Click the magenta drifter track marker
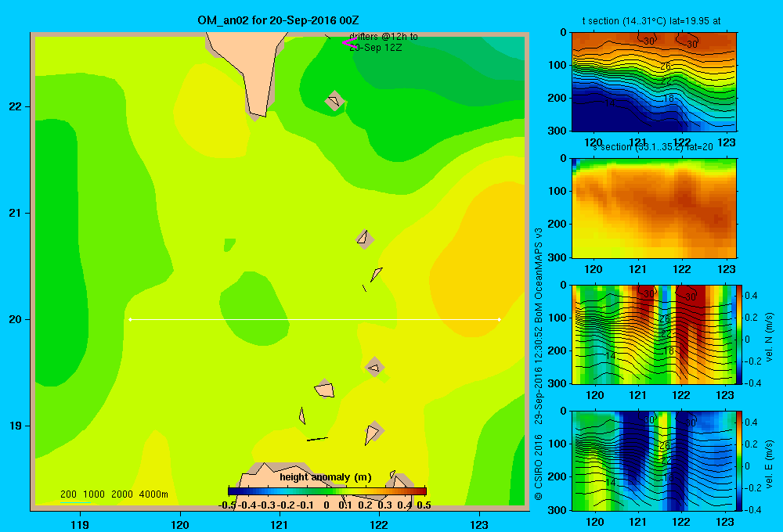Image resolution: width=783 pixels, height=532 pixels. pos(349,43)
